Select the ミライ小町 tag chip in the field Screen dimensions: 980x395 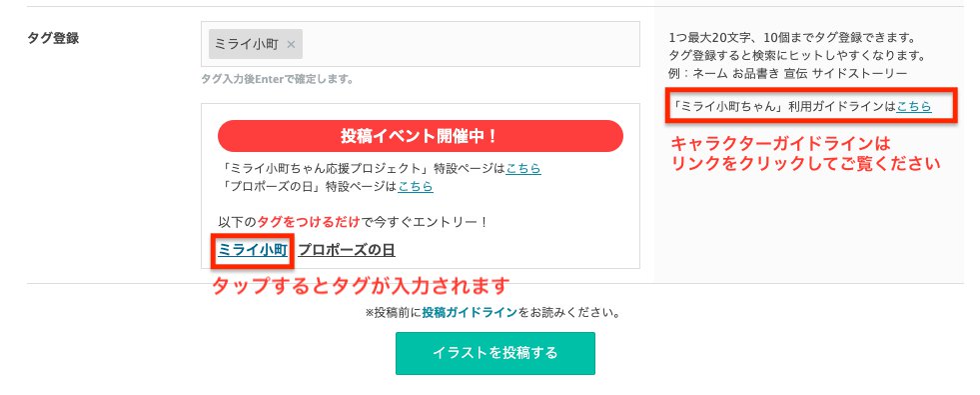click(256, 44)
